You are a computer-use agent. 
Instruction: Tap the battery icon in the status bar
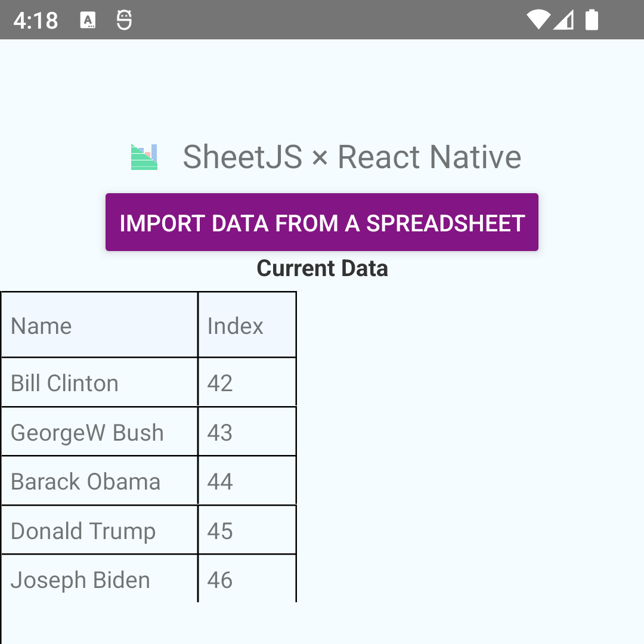[591, 20]
